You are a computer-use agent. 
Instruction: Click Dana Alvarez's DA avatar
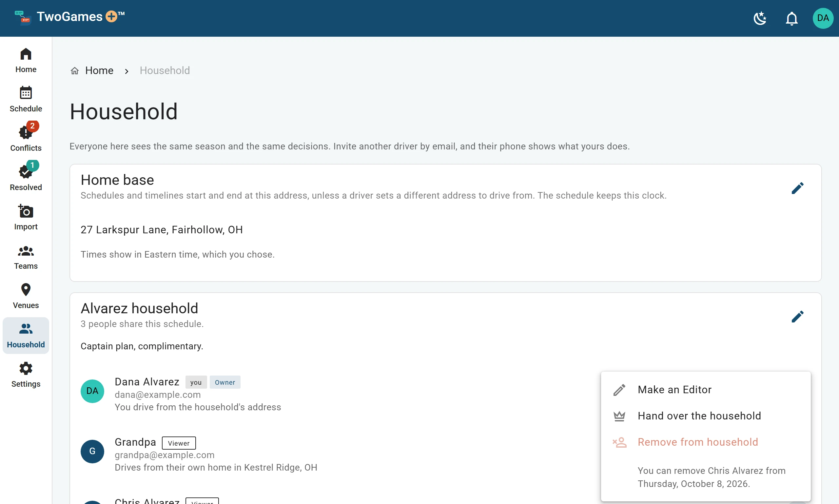pos(92,391)
